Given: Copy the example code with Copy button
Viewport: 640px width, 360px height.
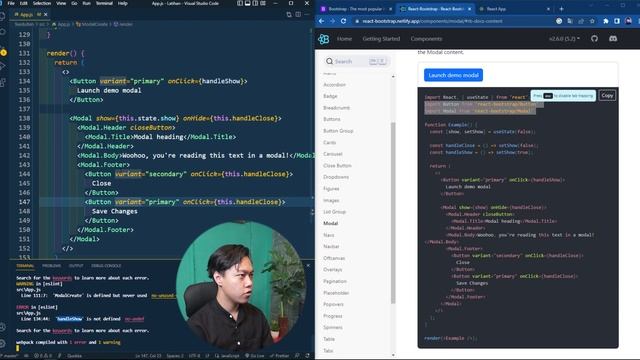Looking at the screenshot, I should 607,96.
